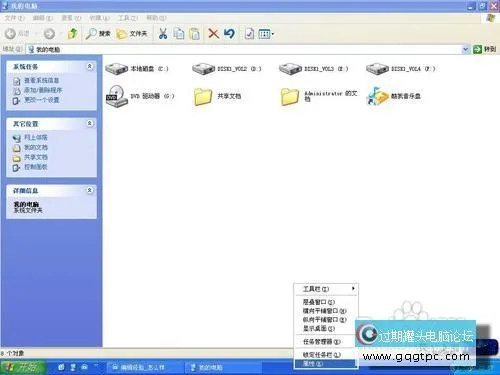Choose 横向平铺窗口 from context menu
The width and height of the screenshot is (500, 375).
click(326, 311)
